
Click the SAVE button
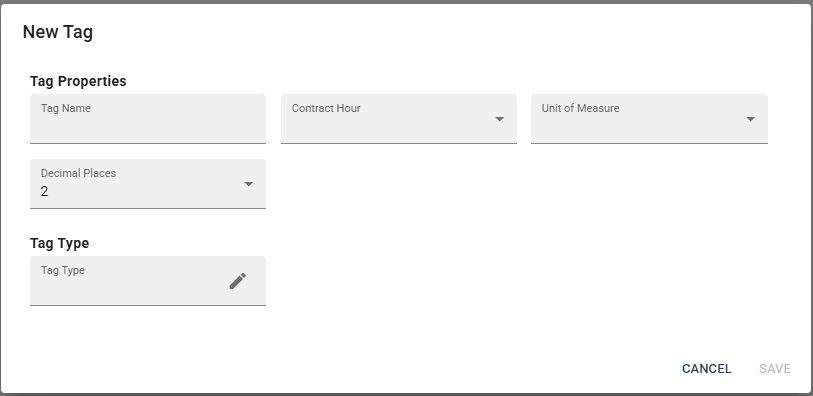point(775,369)
